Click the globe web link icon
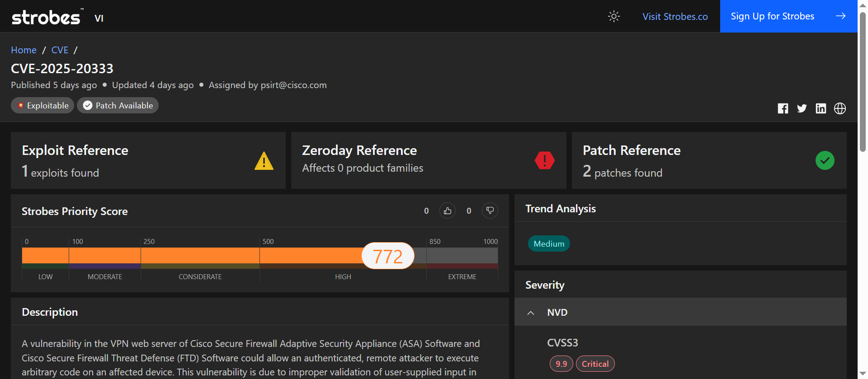 pyautogui.click(x=840, y=108)
